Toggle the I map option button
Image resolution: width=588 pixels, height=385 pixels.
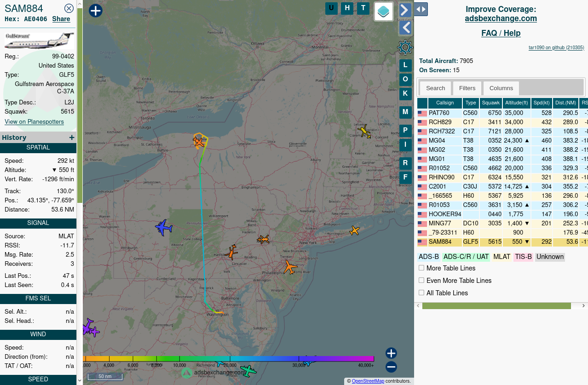click(x=405, y=144)
